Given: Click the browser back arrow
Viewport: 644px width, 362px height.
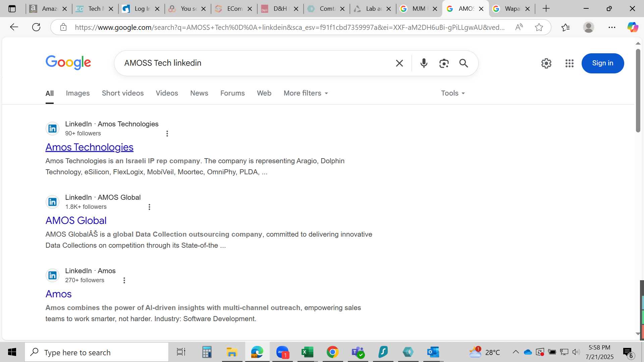Looking at the screenshot, I should click(14, 27).
